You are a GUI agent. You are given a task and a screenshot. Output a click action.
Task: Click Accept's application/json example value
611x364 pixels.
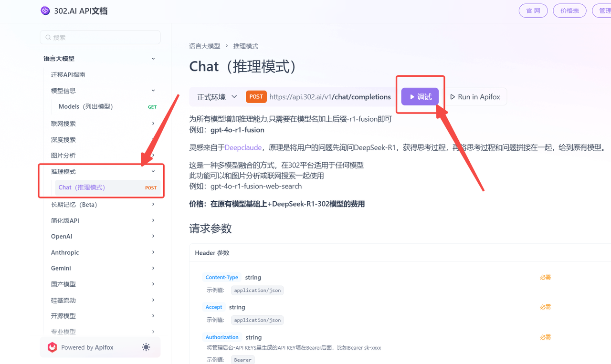(257, 320)
